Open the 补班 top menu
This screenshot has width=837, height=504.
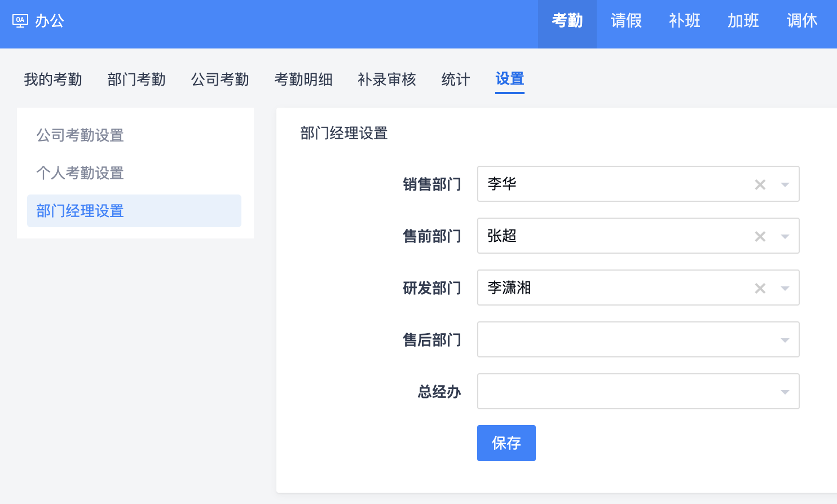pos(685,21)
